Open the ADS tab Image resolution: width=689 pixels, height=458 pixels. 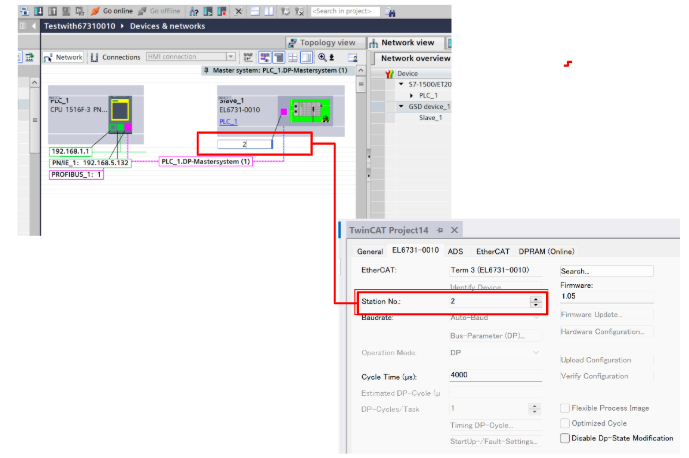point(455,251)
